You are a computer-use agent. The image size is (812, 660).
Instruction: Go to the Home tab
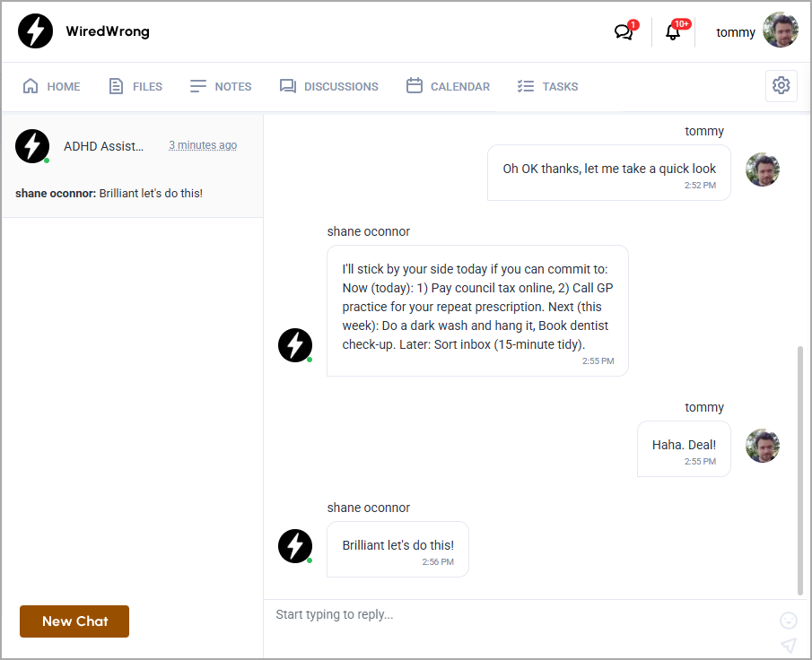click(x=51, y=87)
